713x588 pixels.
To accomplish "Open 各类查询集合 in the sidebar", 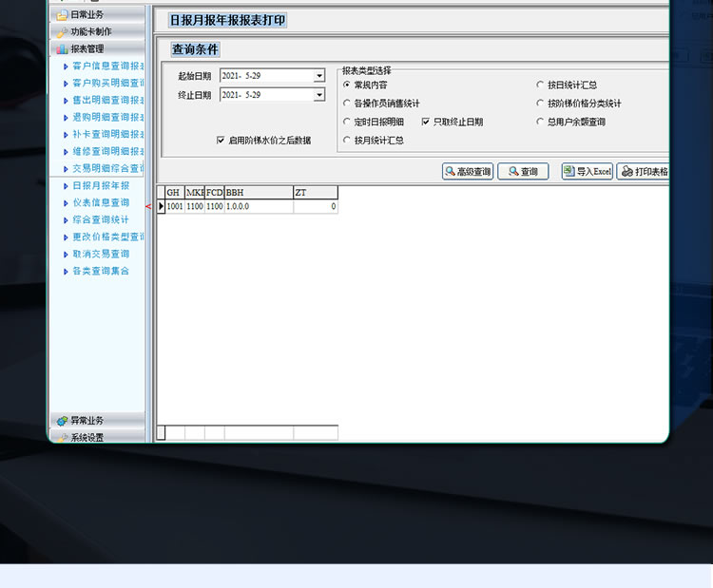I will click(x=101, y=272).
